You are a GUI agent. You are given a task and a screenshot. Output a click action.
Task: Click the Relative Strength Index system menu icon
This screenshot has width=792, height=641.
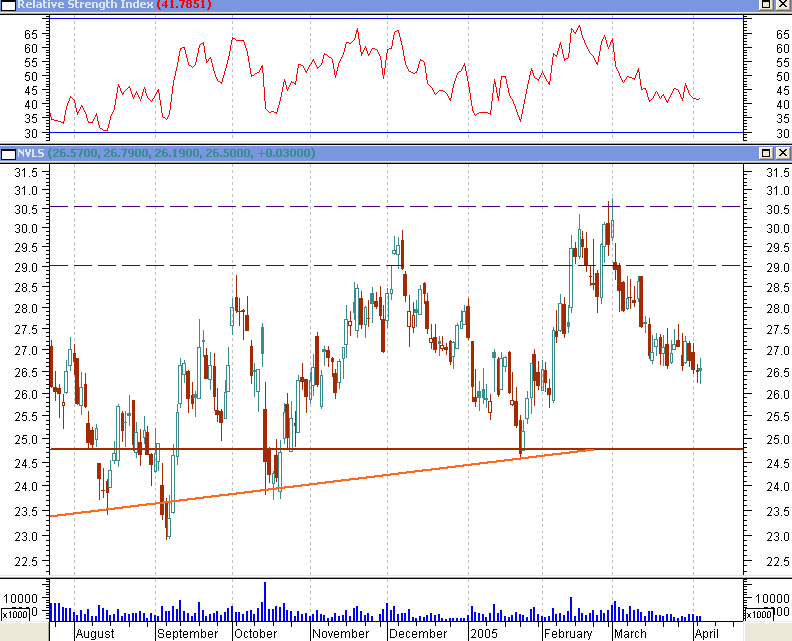click(x=9, y=5)
